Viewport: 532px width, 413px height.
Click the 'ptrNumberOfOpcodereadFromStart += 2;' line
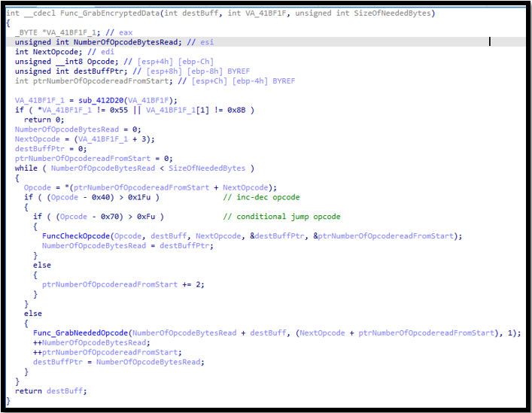[123, 284]
